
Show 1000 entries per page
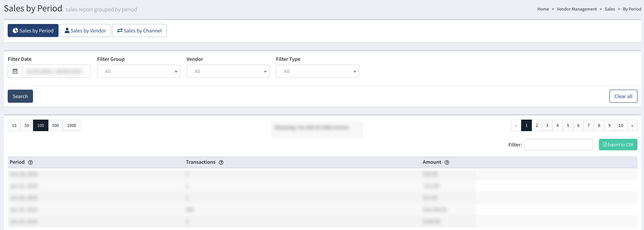pos(71,126)
